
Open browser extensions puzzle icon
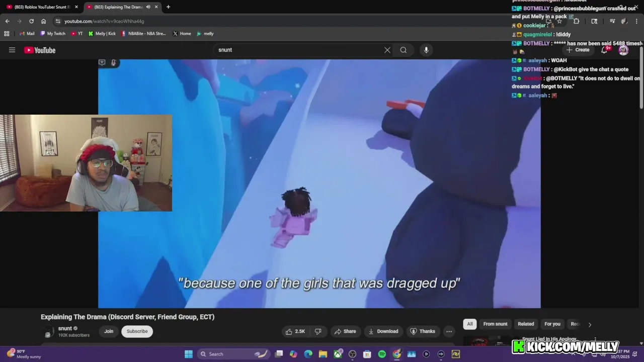[576, 21]
